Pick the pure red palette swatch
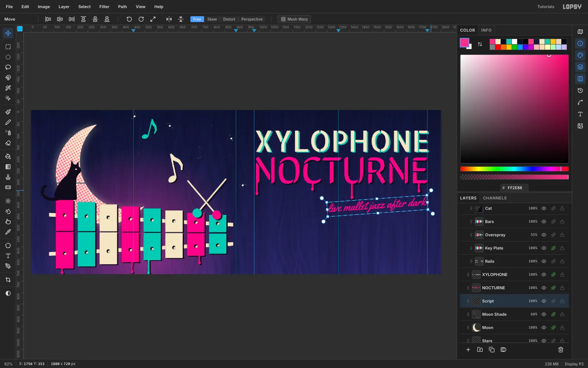Viewport: 588px width, 368px height. coord(498,47)
